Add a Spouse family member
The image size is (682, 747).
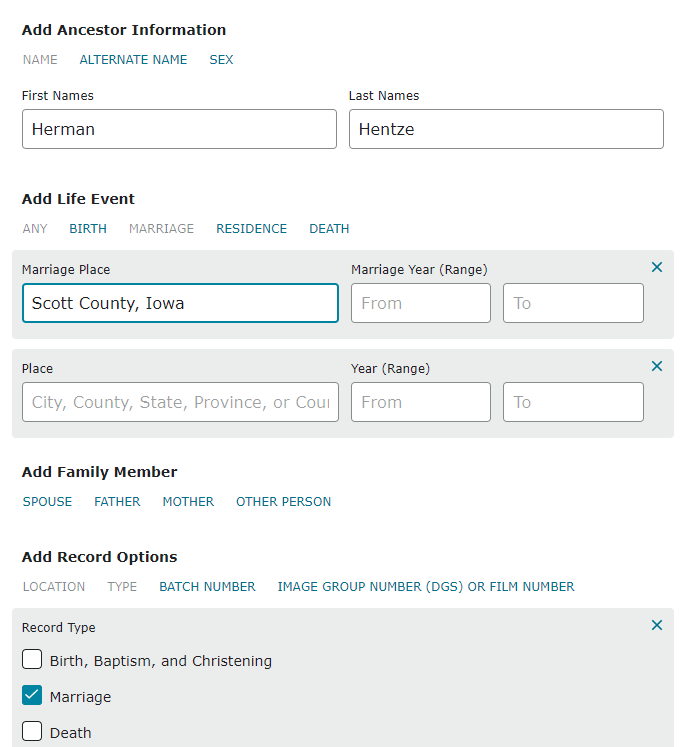[x=47, y=502]
